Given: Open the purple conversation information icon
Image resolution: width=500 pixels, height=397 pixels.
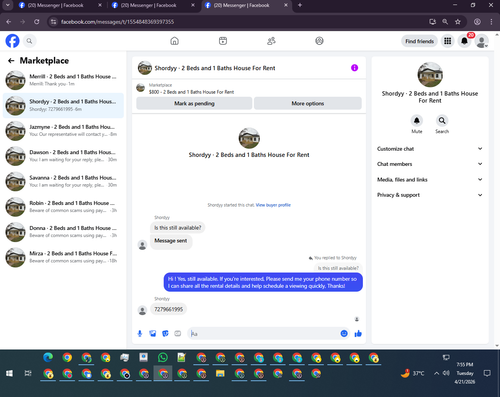Looking at the screenshot, I should pos(354,68).
